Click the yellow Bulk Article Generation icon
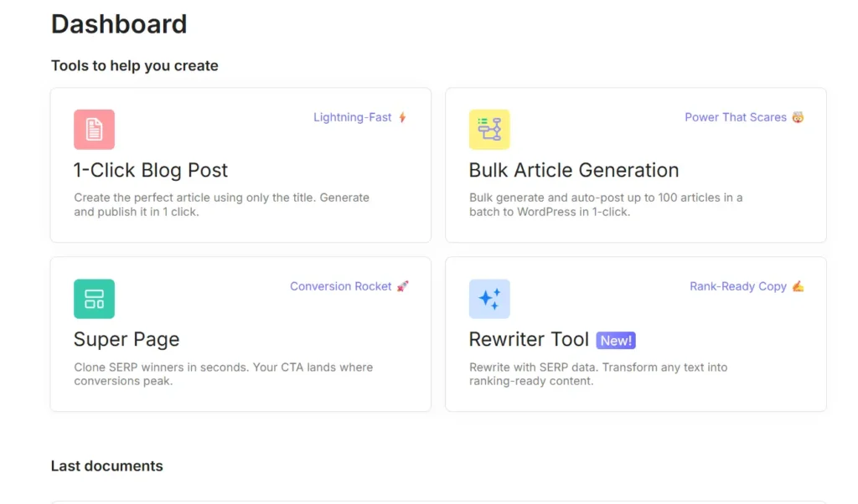The image size is (858, 504). coord(489,130)
